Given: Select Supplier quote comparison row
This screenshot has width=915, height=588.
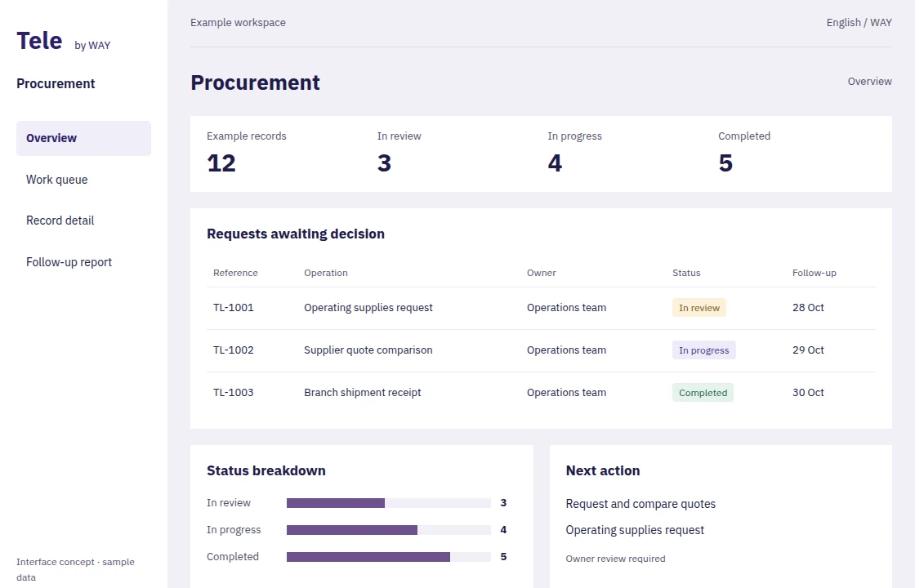Looking at the screenshot, I should click(x=541, y=350).
